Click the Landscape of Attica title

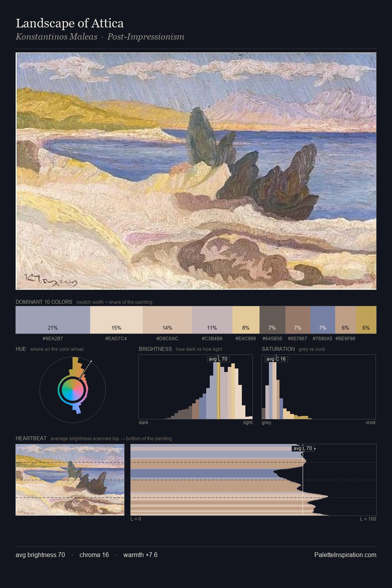(x=70, y=24)
